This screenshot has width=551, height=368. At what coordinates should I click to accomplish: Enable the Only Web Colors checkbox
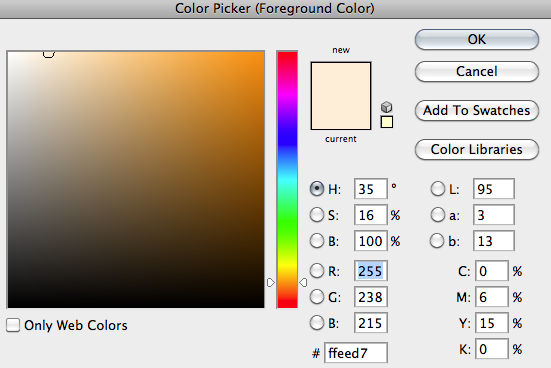tap(13, 325)
